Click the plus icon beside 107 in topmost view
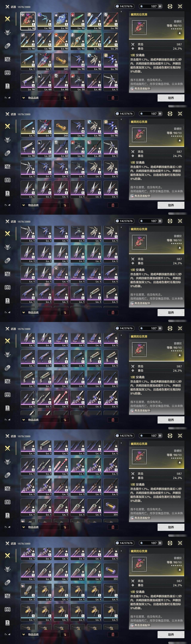This screenshot has height=644, width=191. point(160,6)
